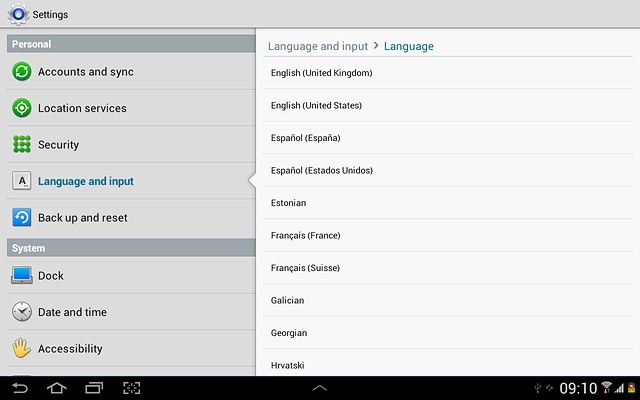Return to Language and input breadcrumb
The height and width of the screenshot is (400, 640).
(x=318, y=46)
